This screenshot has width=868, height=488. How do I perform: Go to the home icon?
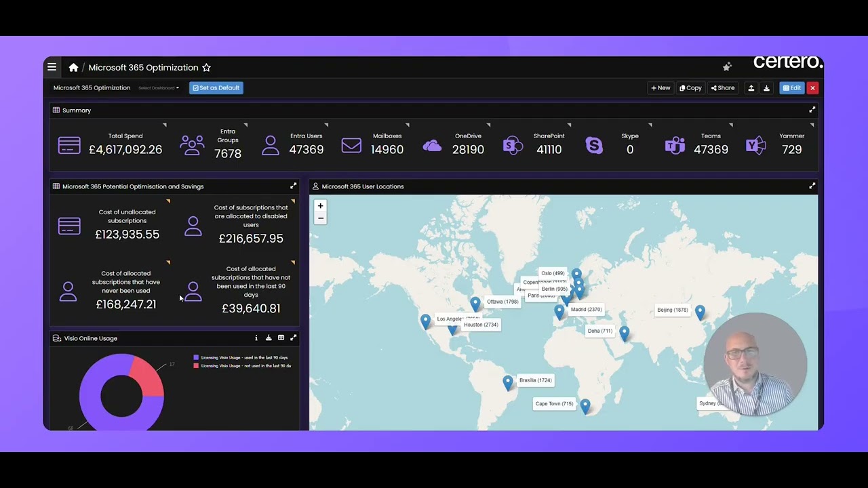[x=73, y=67]
